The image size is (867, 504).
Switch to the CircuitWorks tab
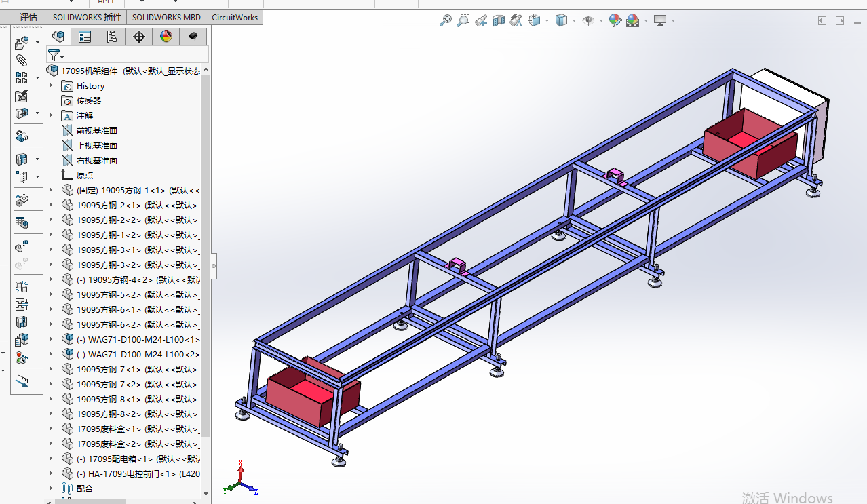point(235,18)
